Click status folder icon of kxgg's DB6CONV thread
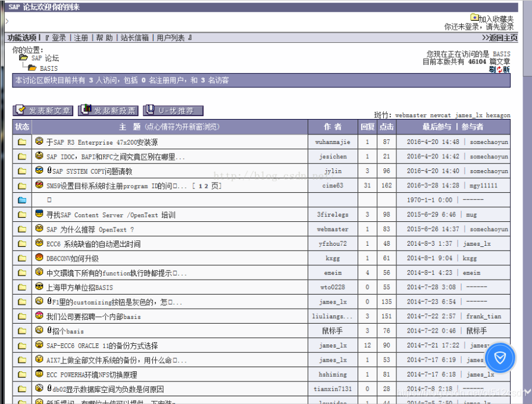 click(22, 258)
